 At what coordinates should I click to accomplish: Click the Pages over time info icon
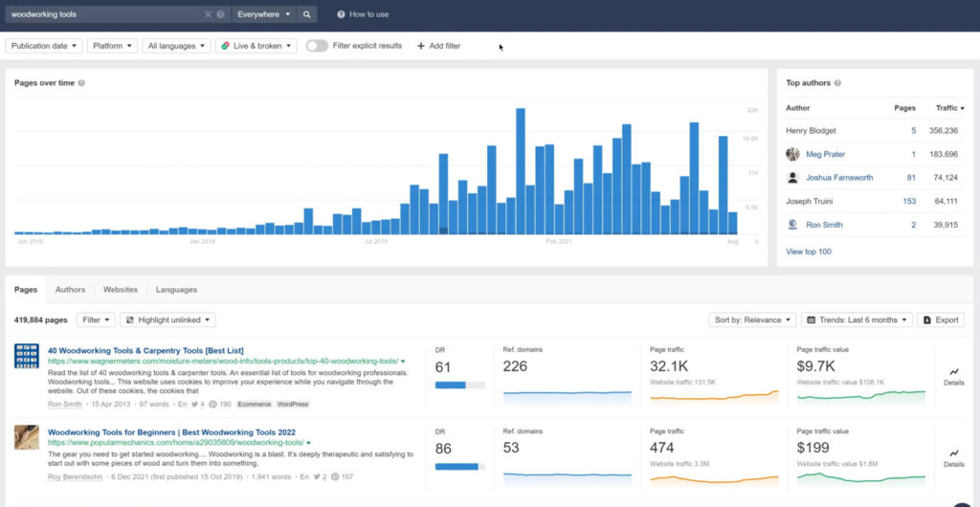pos(81,83)
